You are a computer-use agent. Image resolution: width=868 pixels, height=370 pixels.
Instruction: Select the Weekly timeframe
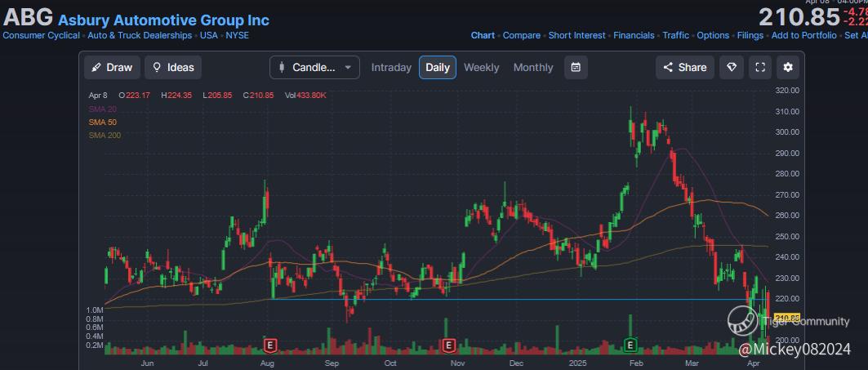[481, 67]
